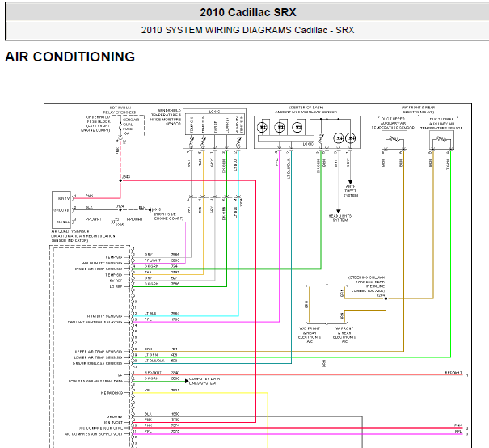Select the "WINDSHIELD TEMPERATURE & INSIDE MOISTURE SENSOR" label

click(165, 117)
